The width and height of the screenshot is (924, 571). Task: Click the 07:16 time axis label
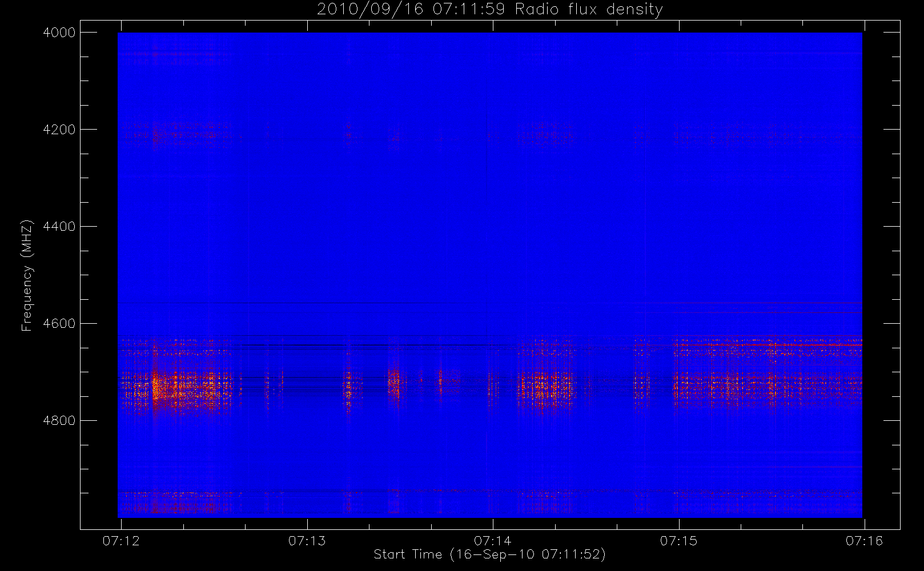coord(865,541)
